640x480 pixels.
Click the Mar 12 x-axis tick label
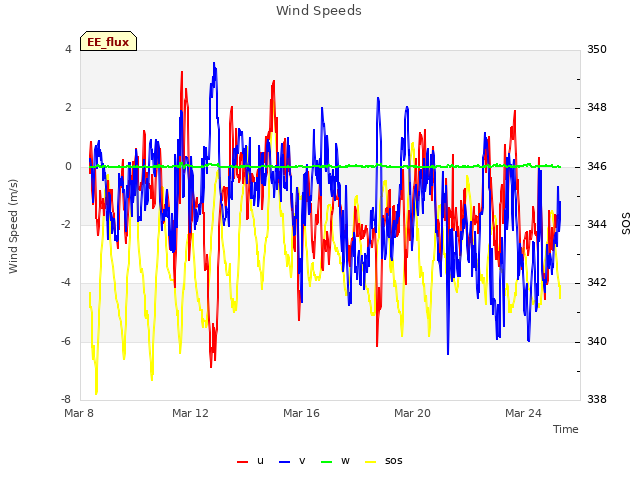[x=190, y=413]
